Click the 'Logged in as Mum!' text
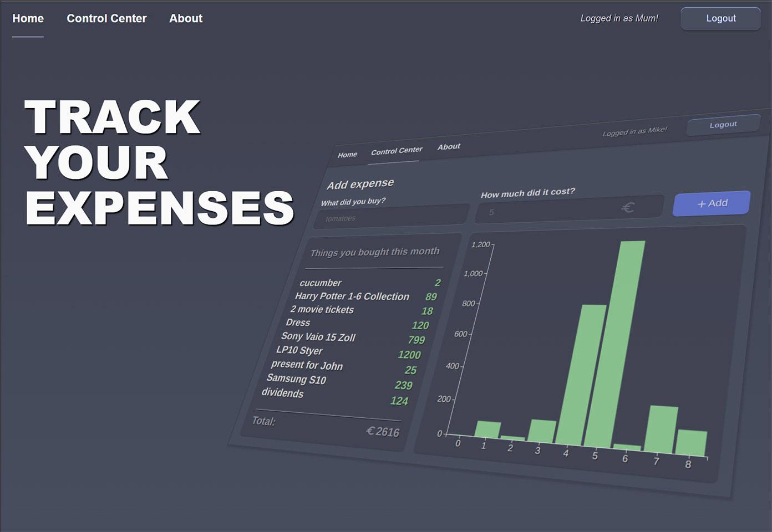The image size is (772, 532). [619, 18]
